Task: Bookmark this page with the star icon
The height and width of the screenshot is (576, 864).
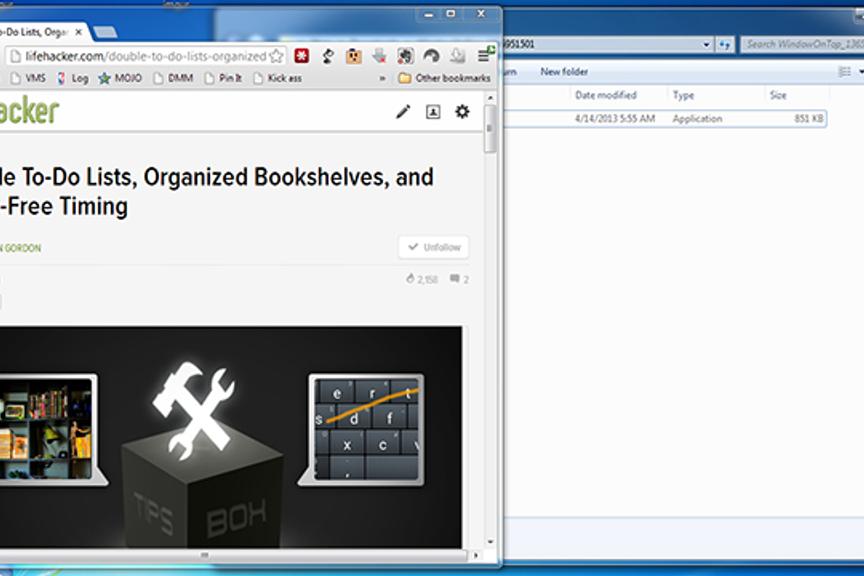Action: pyautogui.click(x=277, y=56)
